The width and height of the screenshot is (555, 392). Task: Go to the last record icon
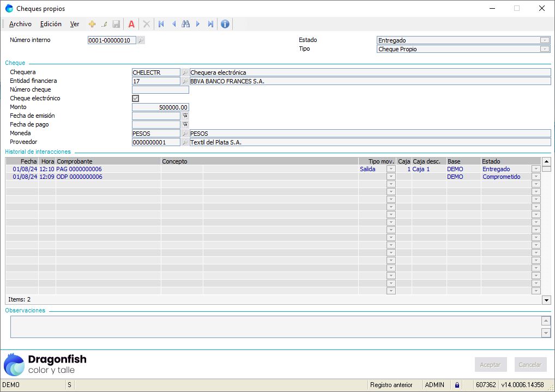tap(210, 24)
